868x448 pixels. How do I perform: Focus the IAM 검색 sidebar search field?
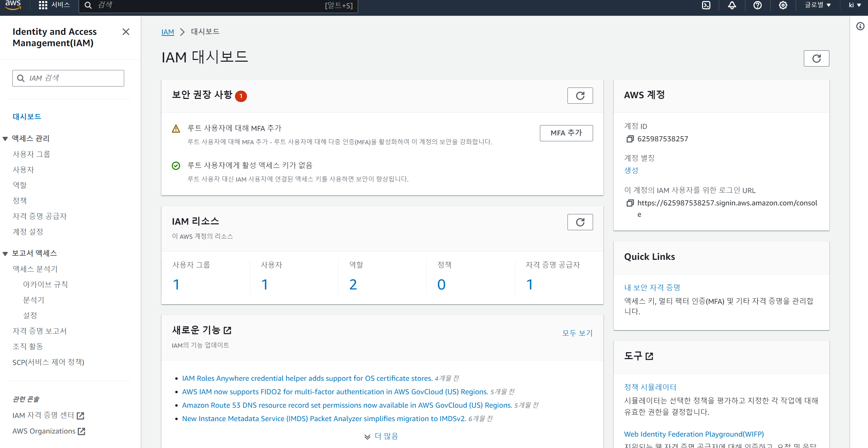point(68,78)
